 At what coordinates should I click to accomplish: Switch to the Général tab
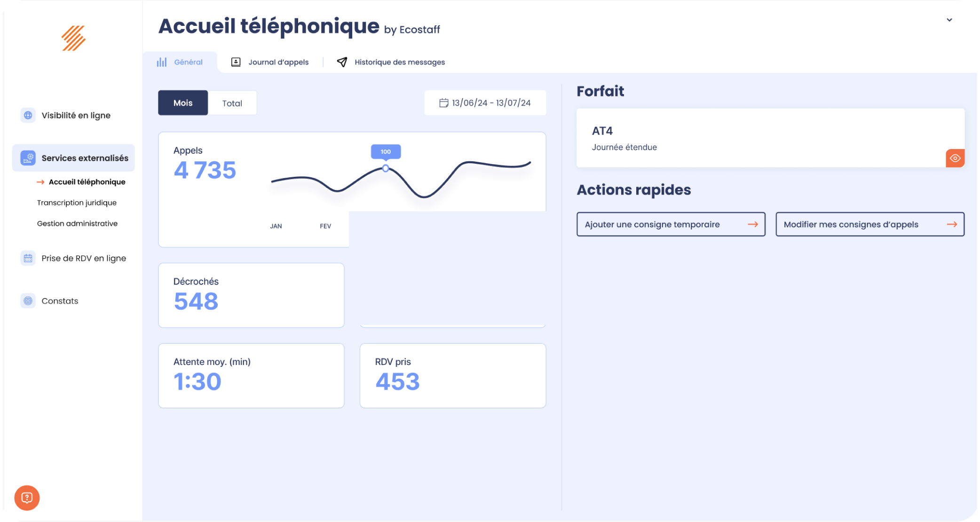180,62
